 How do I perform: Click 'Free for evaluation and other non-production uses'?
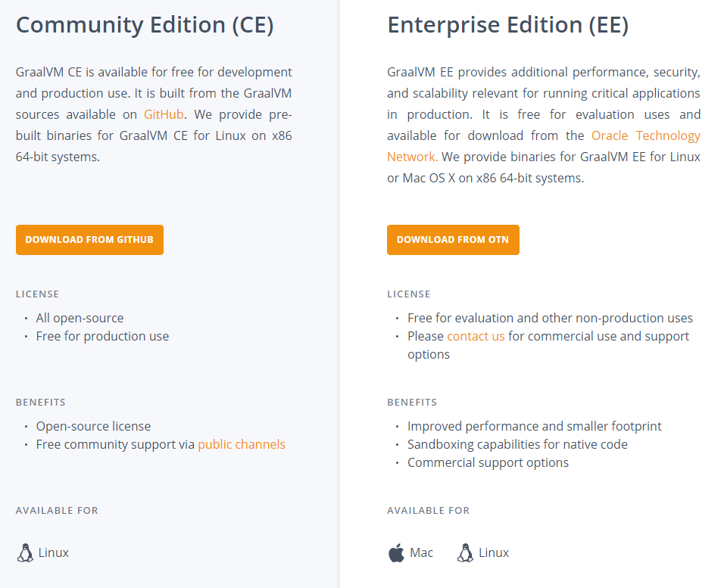(550, 318)
